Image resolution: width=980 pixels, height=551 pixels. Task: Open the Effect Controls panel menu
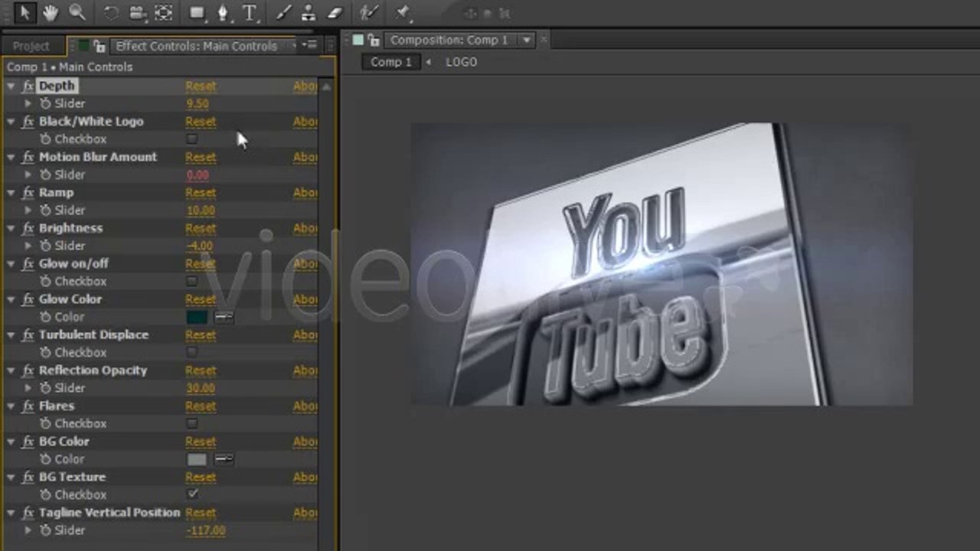click(x=309, y=45)
